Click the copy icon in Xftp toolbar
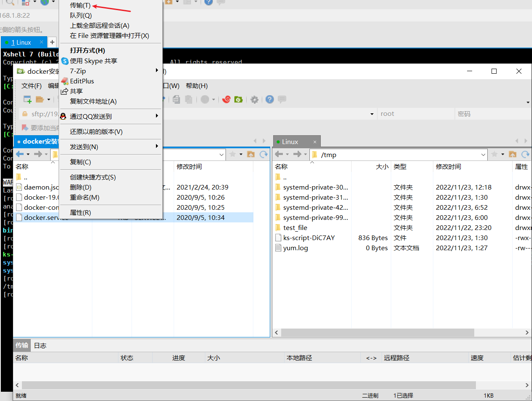This screenshot has height=401, width=532. pos(177,99)
